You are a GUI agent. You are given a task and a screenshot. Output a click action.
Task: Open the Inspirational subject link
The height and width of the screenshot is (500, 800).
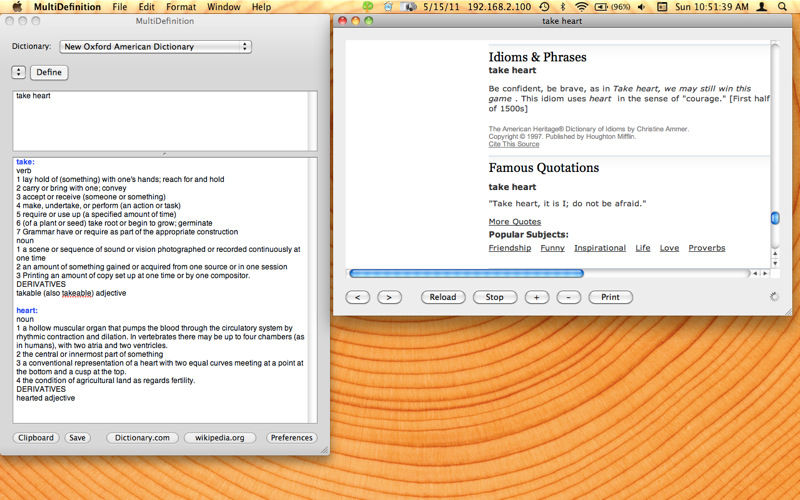point(600,248)
